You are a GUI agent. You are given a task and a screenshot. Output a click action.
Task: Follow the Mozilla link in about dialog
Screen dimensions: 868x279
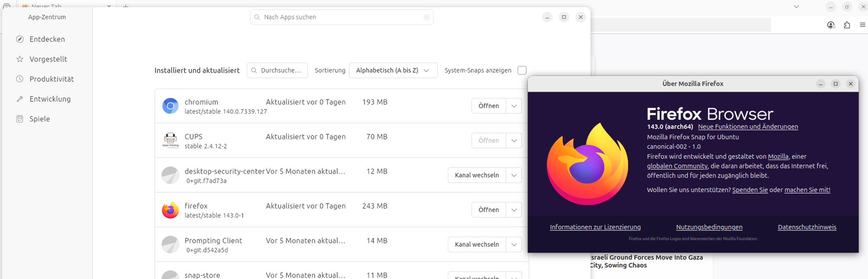[x=778, y=157]
